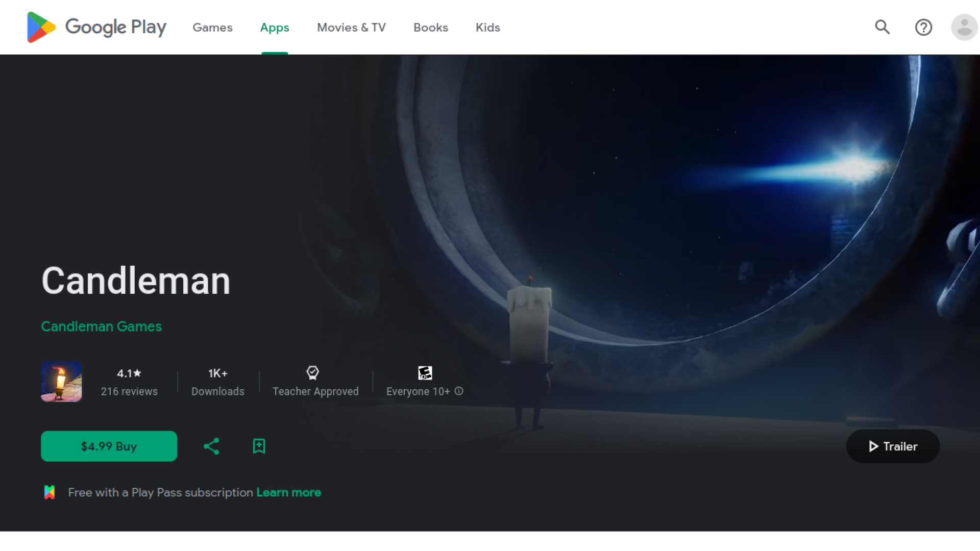Open the Candleman Games developer link
980x551 pixels.
[x=101, y=327]
